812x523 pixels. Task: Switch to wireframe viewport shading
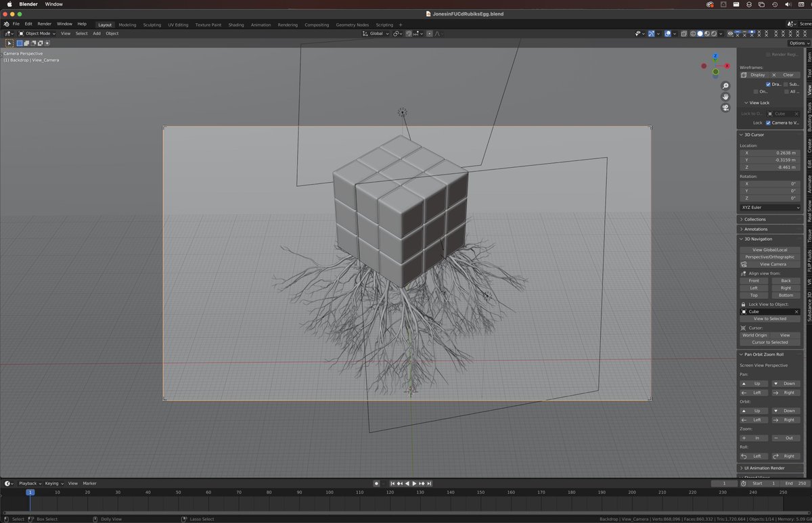(693, 33)
